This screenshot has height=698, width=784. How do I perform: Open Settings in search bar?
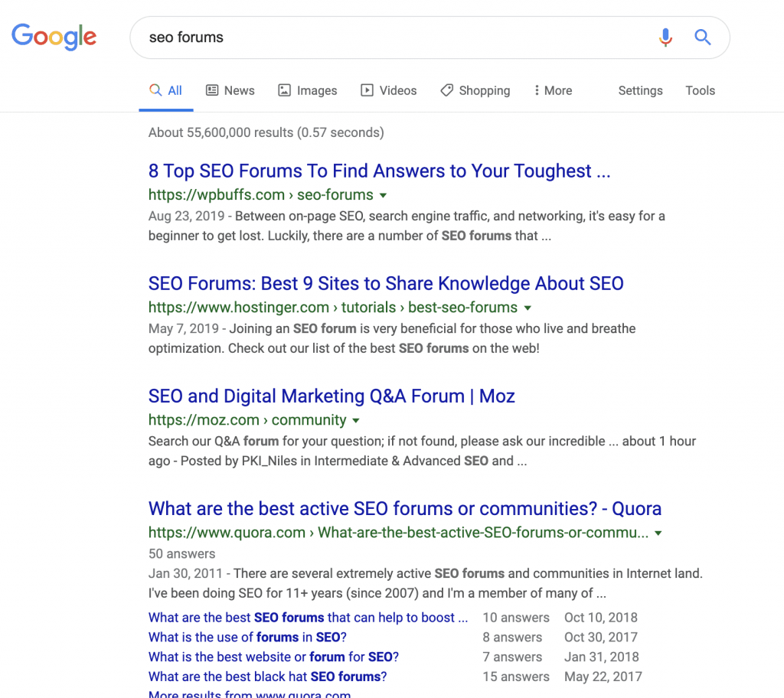[x=640, y=90]
